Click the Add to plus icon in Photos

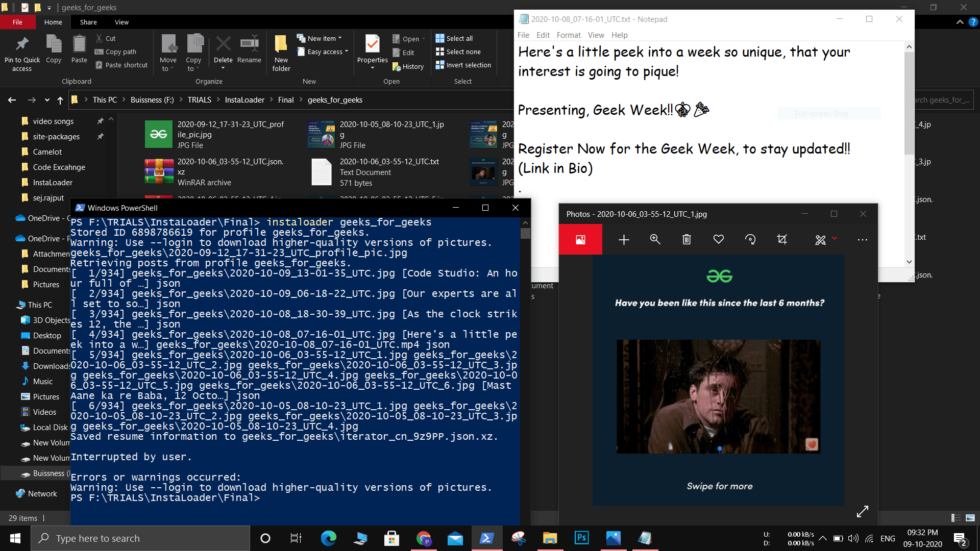coord(624,240)
